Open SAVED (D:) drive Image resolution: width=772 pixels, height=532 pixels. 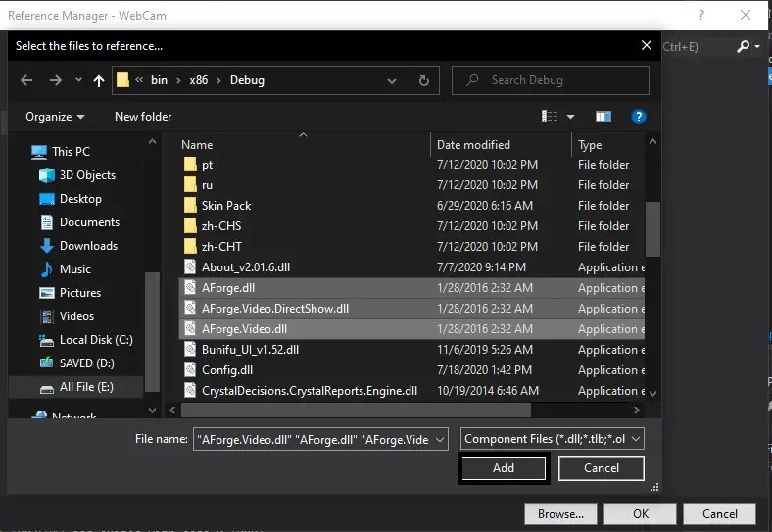click(x=76, y=363)
